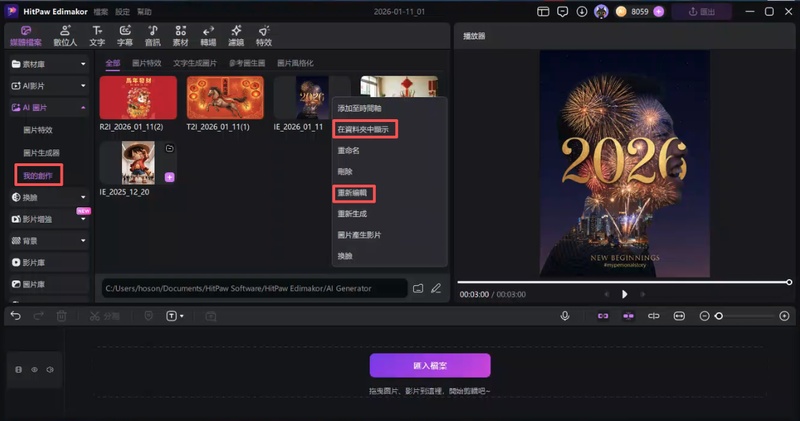Click the timeline zoom-in plus icon
Screen dimensions: 800x421
point(784,316)
